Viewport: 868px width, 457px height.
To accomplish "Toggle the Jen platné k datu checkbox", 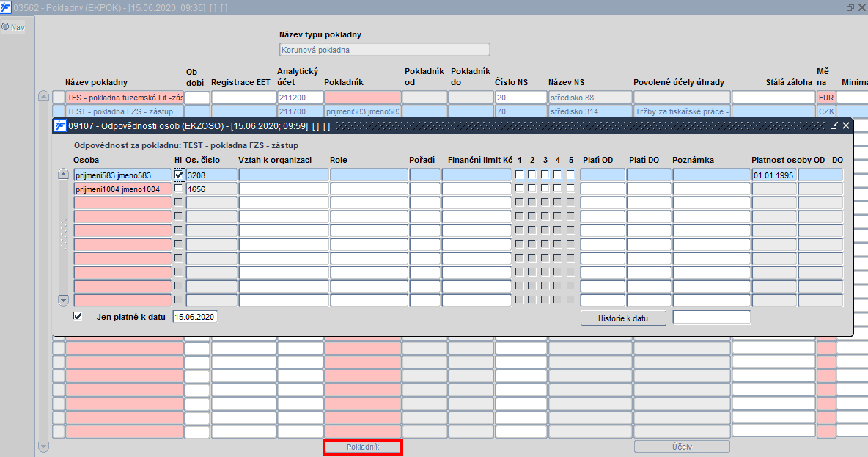I will (78, 316).
